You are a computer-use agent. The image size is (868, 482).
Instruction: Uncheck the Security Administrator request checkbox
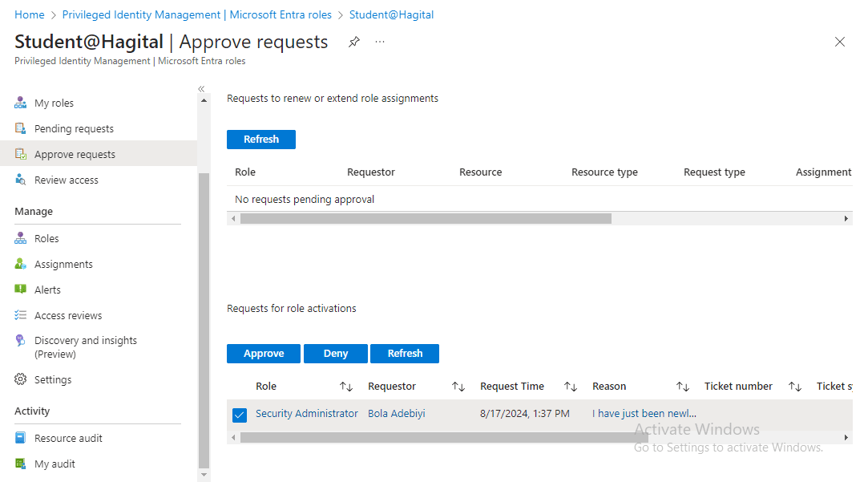[x=239, y=415]
